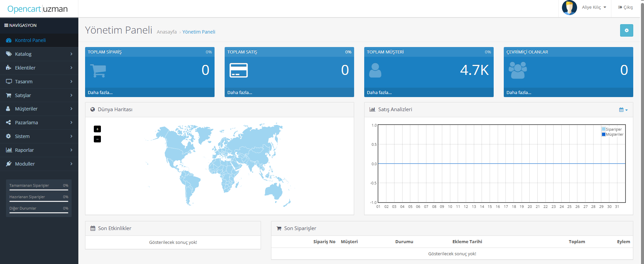
Task: Expand the Eklentiler submenu chevron
Action: tap(71, 68)
